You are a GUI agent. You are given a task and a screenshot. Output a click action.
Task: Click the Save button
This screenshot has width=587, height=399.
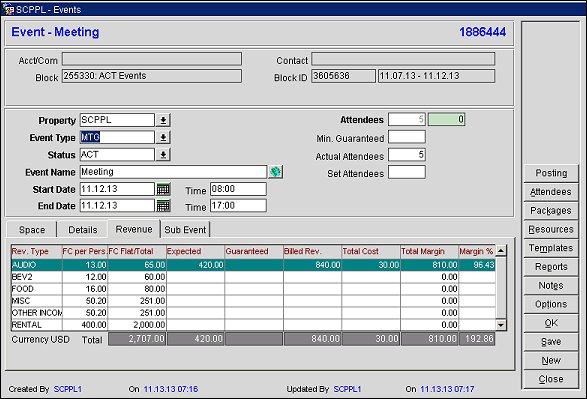[551, 341]
